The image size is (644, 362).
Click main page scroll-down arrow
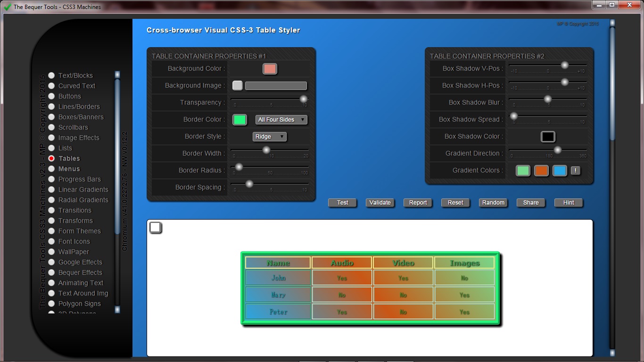pos(612,353)
